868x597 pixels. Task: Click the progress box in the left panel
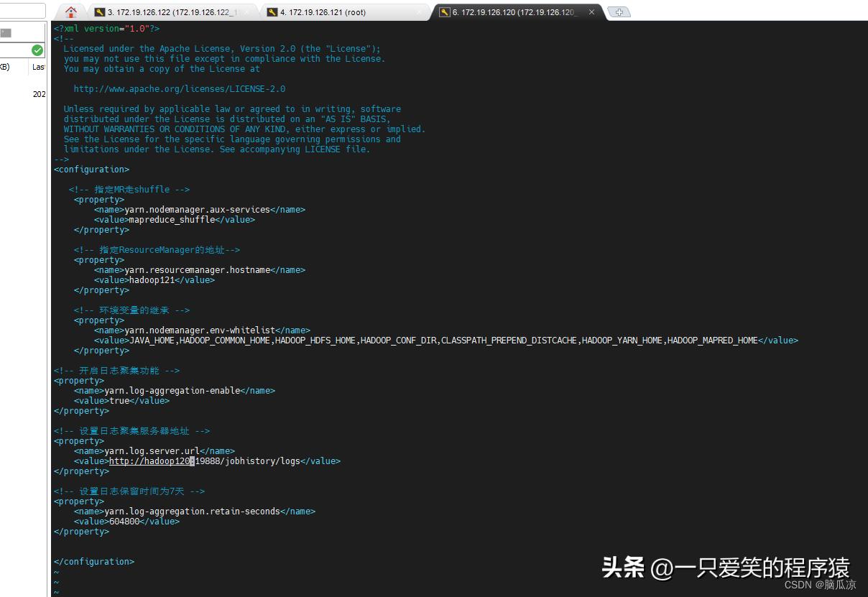(x=6, y=32)
